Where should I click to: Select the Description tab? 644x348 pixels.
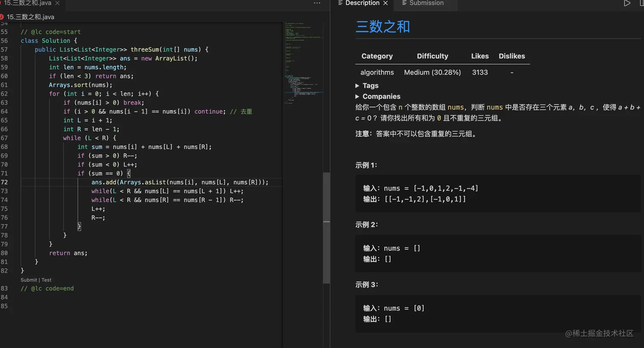tap(362, 3)
